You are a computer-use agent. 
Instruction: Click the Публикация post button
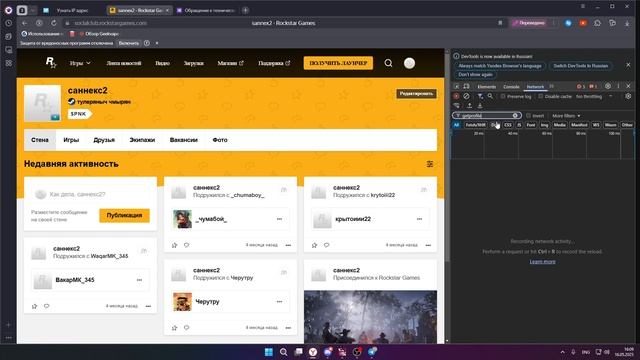click(x=124, y=216)
